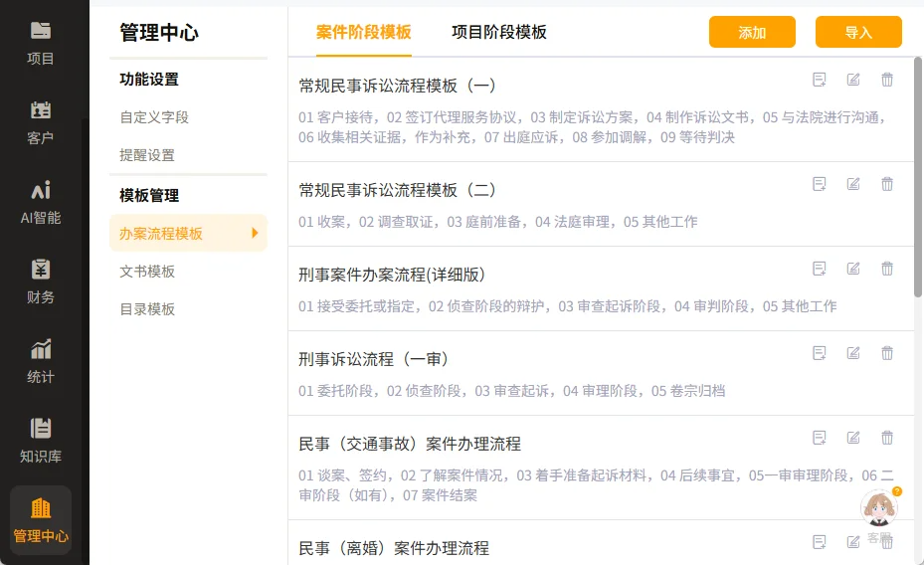Click the 导入 button
924x565 pixels.
[857, 32]
